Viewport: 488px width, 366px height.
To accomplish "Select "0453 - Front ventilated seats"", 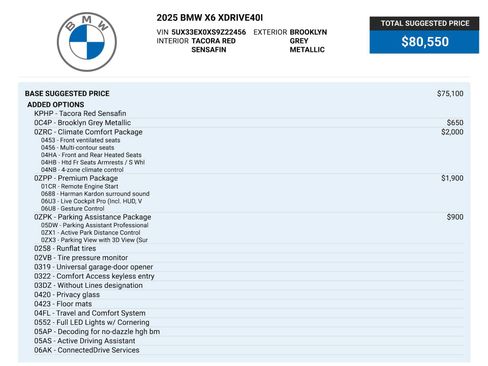I will tap(80, 140).
